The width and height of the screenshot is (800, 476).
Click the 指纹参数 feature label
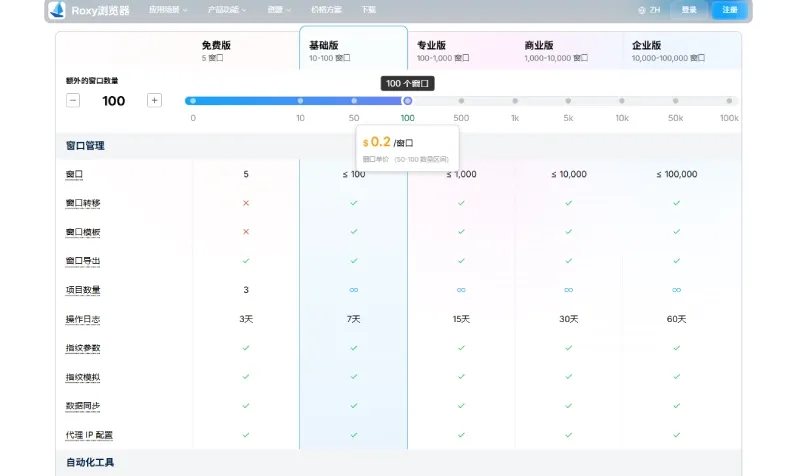click(x=83, y=348)
